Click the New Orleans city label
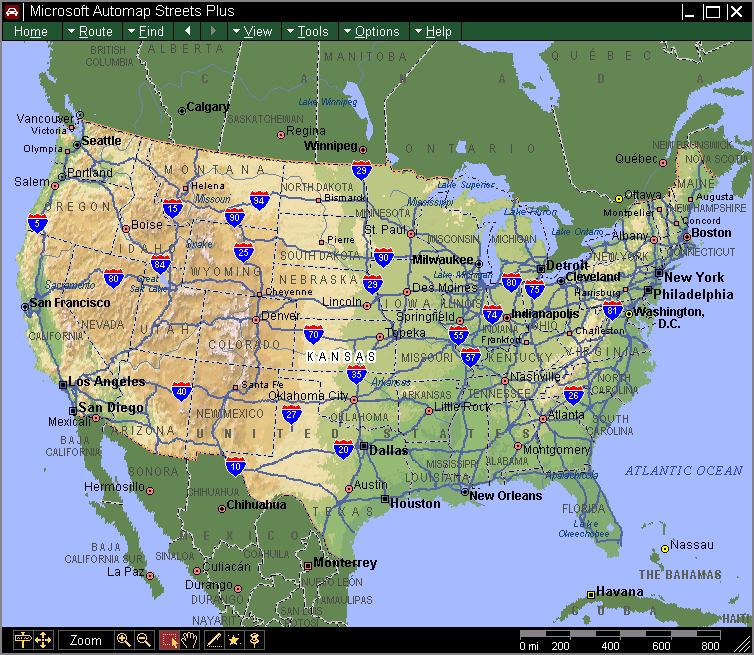This screenshot has width=754, height=655. (x=506, y=495)
